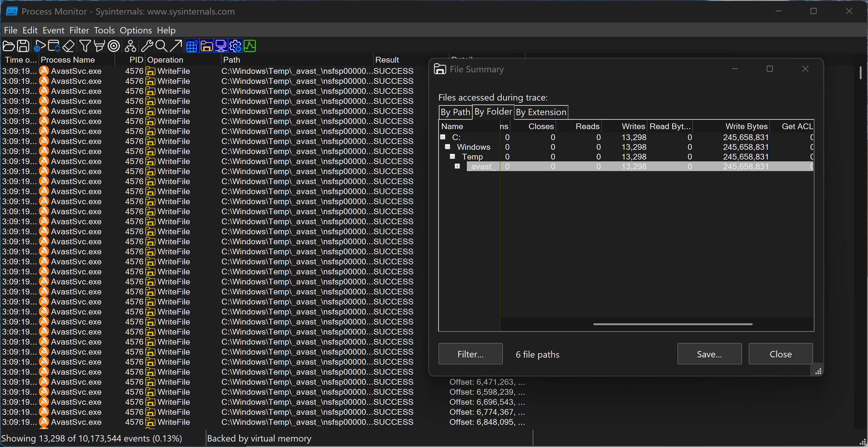Viewport: 868px width, 447px height.
Task: Switch to the By Path tab
Action: click(x=455, y=112)
